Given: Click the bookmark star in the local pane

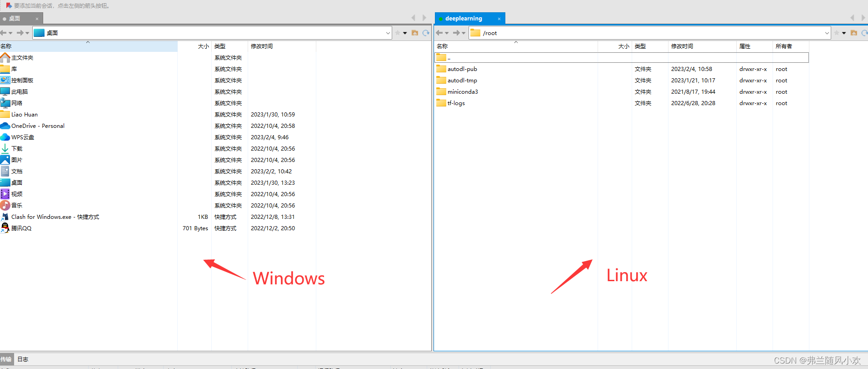Looking at the screenshot, I should [398, 33].
